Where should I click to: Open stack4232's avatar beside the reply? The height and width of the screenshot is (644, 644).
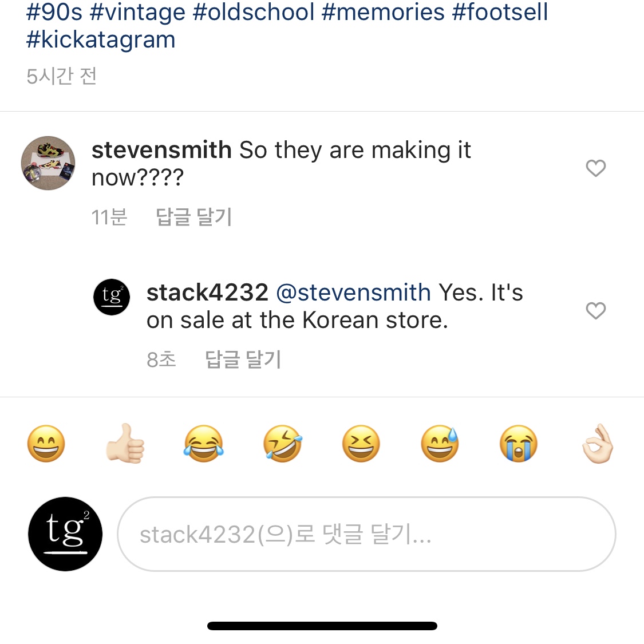[112, 297]
